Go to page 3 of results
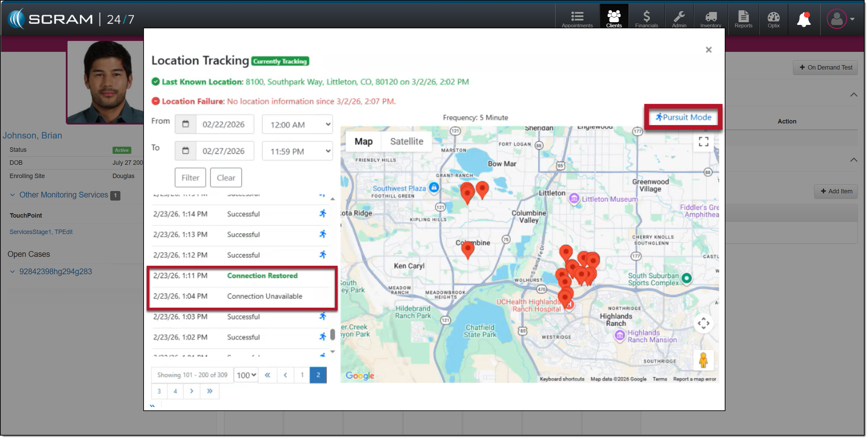Viewport: 868px width, 439px height. coord(159,392)
